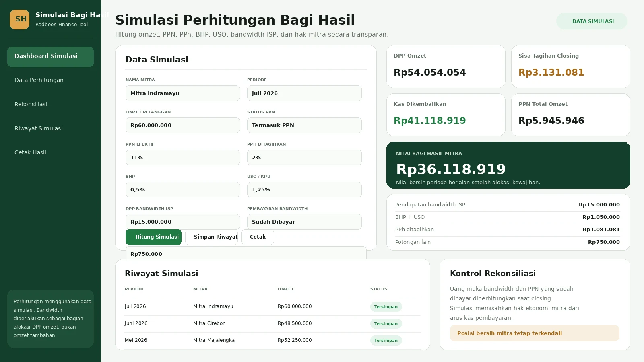644x362 pixels.
Task: Click the Hitung Simulasi button
Action: [x=153, y=237]
